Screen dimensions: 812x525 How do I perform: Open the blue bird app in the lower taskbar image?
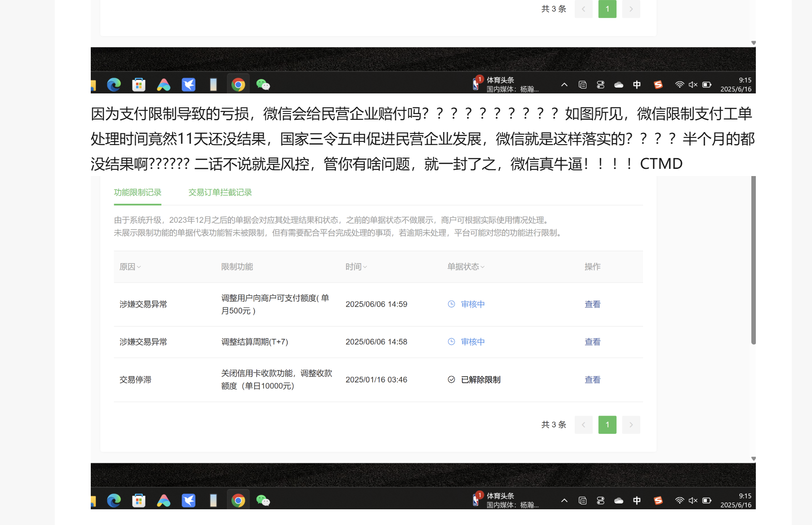pos(189,500)
